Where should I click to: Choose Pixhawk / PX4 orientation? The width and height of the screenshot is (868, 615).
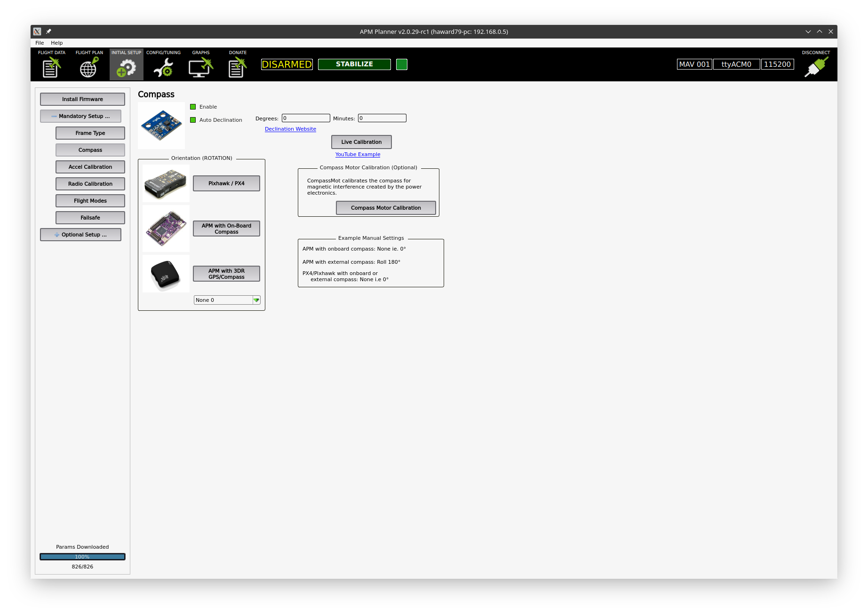pyautogui.click(x=226, y=183)
